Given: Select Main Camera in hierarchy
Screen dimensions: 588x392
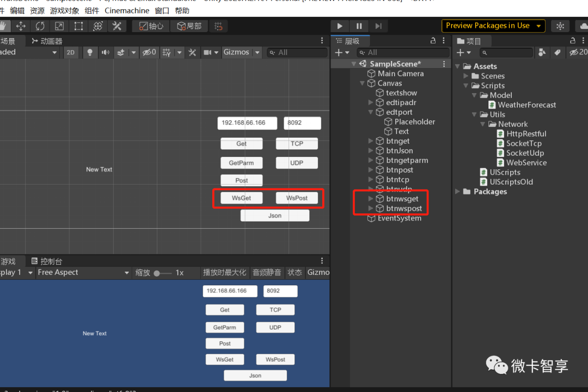Looking at the screenshot, I should [x=396, y=73].
